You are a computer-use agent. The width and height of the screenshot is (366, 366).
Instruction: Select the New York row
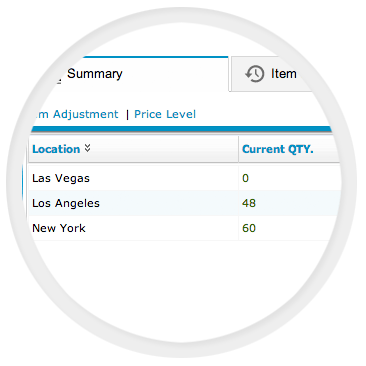[x=183, y=228]
